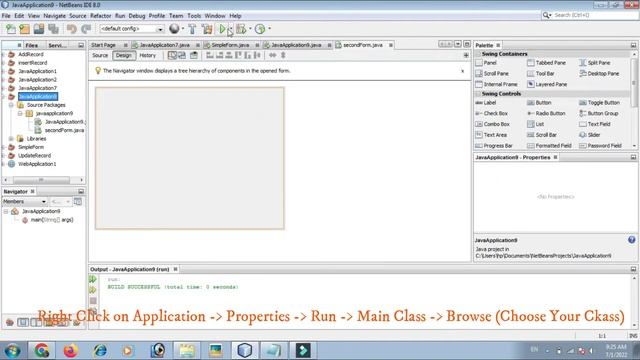Pick the Slider palette component
Viewport: 640px width, 360px height.
click(x=589, y=135)
